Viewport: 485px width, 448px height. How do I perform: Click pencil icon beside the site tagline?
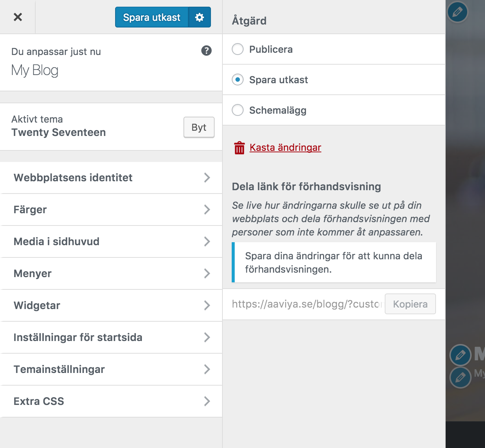(460, 377)
